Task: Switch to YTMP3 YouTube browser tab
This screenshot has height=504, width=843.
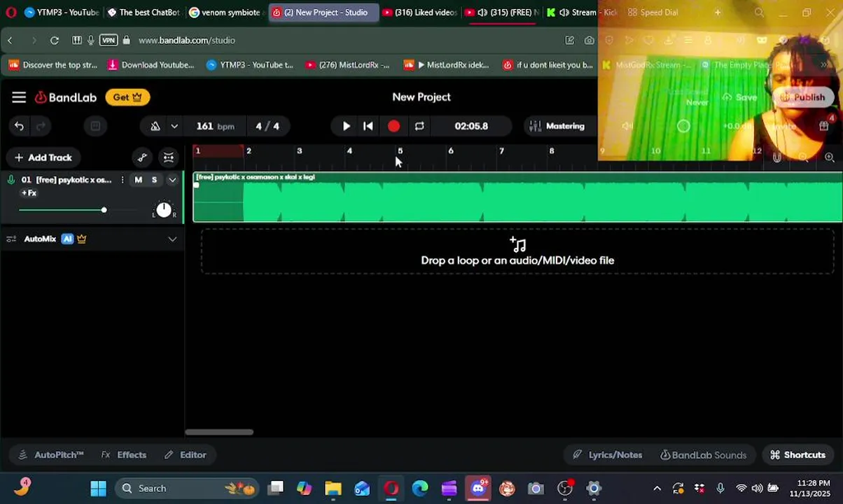Action: point(62,13)
